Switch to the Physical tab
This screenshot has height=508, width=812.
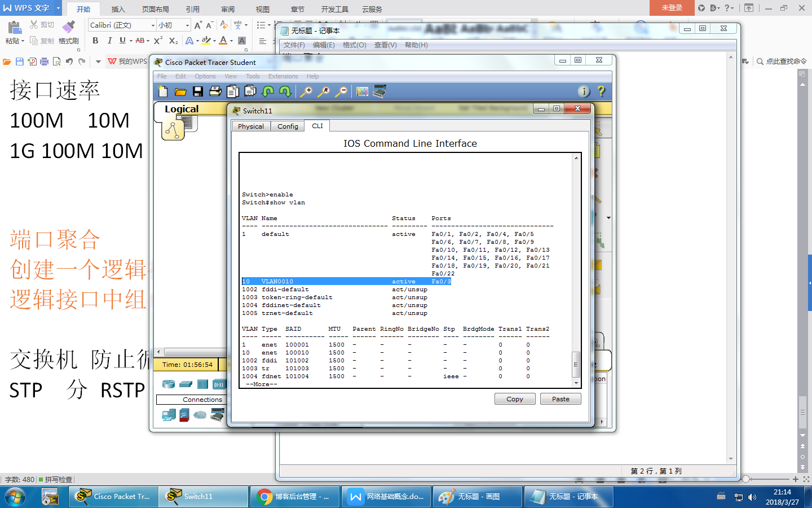(x=251, y=126)
